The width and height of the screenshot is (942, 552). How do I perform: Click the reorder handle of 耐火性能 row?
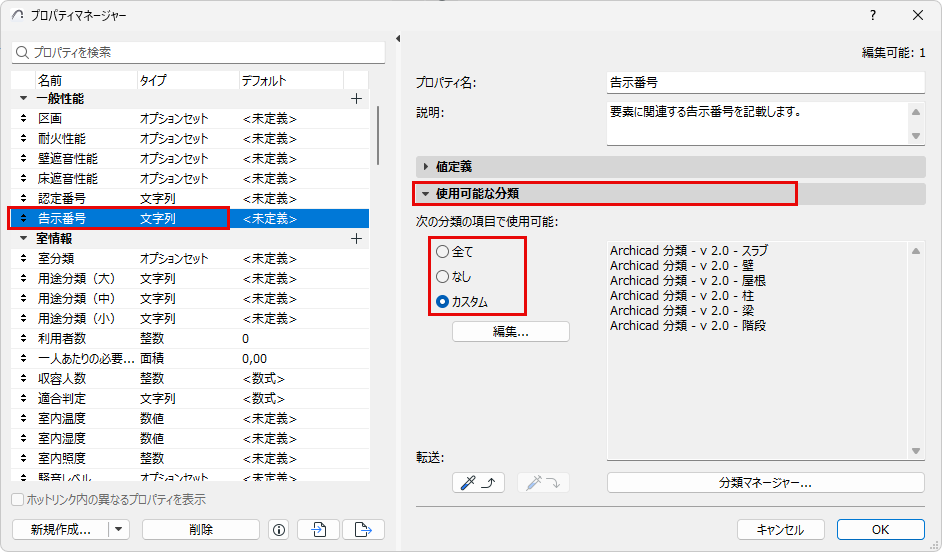pos(23,138)
